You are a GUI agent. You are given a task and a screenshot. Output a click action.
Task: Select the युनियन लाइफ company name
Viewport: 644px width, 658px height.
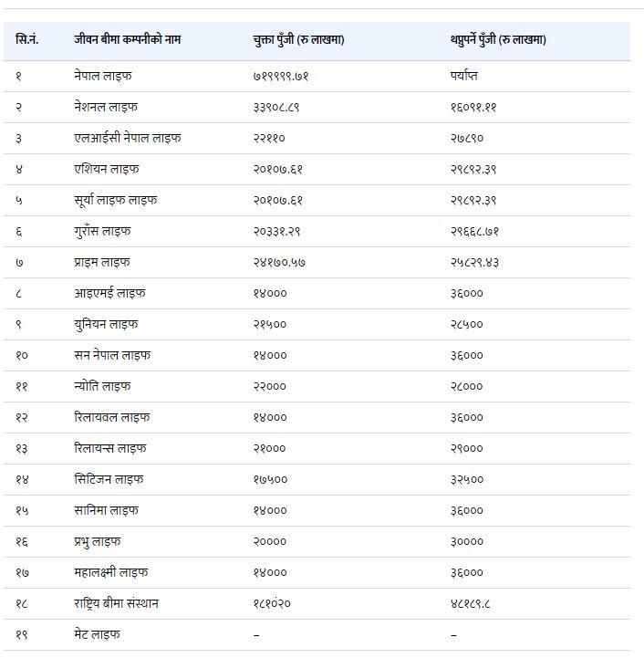click(107, 324)
